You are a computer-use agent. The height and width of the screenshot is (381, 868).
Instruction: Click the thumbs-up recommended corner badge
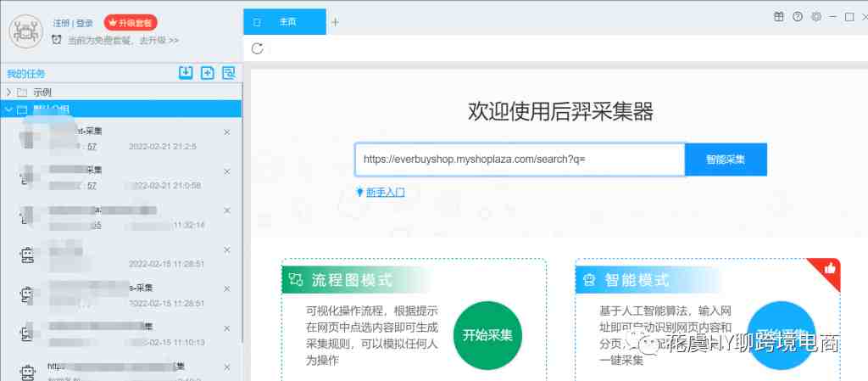829,269
